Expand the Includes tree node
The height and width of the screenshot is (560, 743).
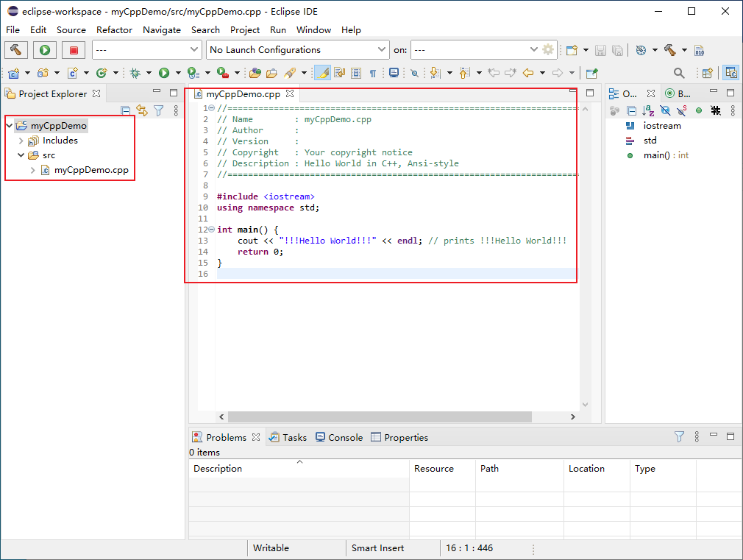click(21, 141)
